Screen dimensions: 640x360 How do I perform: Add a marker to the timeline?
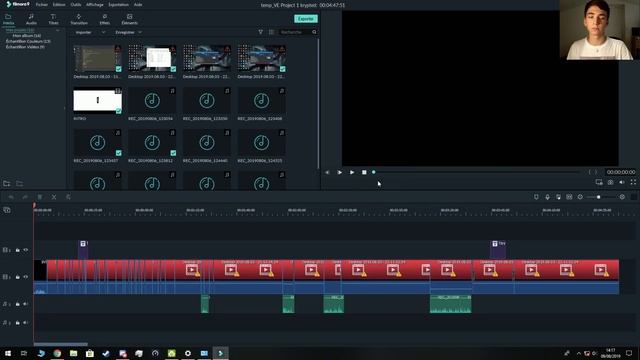536,197
